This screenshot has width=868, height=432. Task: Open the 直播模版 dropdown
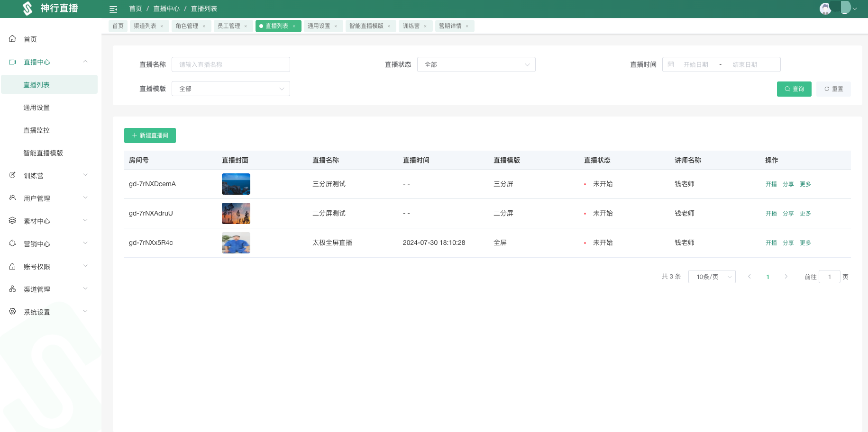coord(231,89)
